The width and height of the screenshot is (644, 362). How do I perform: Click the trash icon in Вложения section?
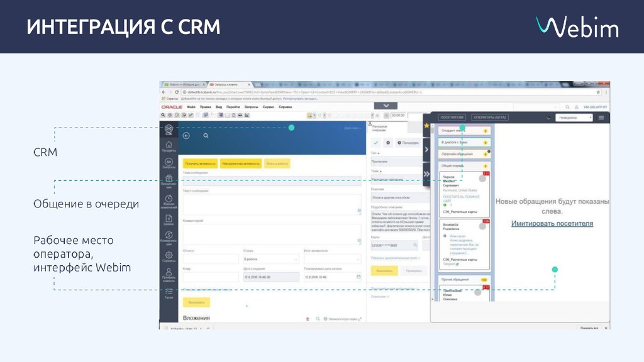pos(308,319)
